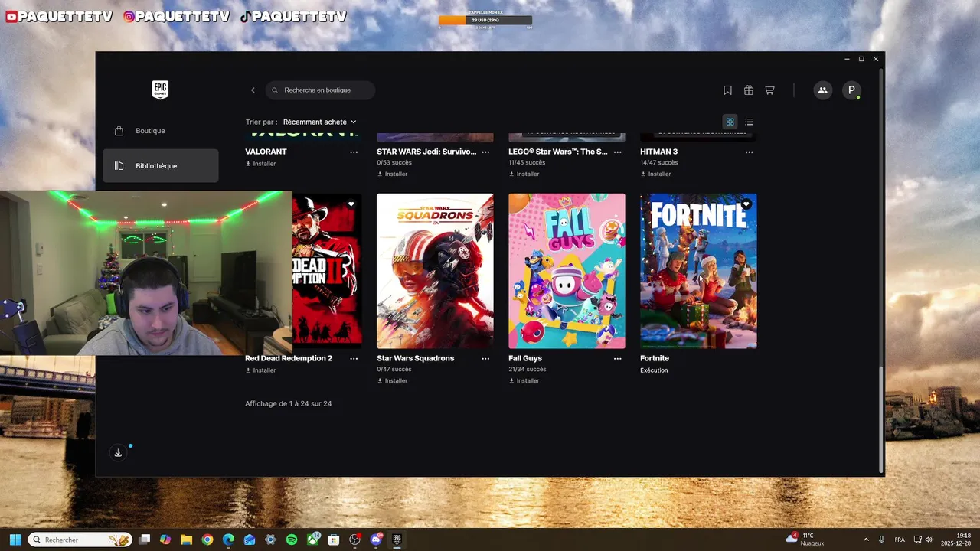The image size is (980, 551).
Task: Click Installer under STAR WARS Jedi: Survivor
Action: 393,174
